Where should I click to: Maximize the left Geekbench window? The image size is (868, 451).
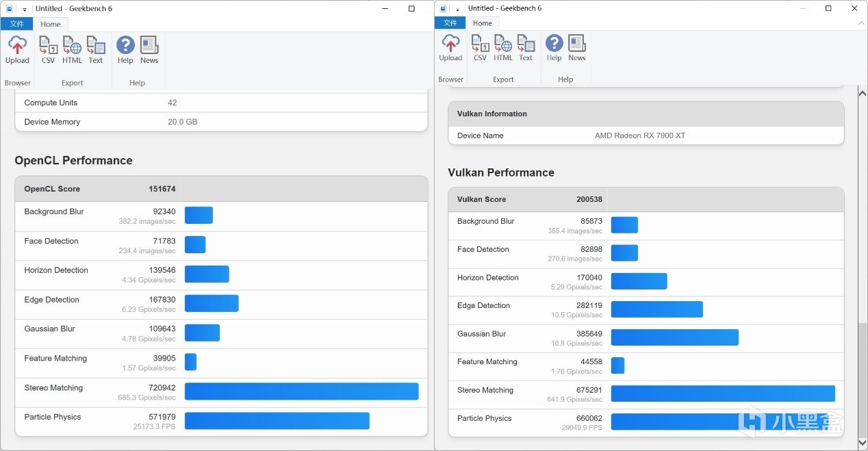pyautogui.click(x=411, y=9)
